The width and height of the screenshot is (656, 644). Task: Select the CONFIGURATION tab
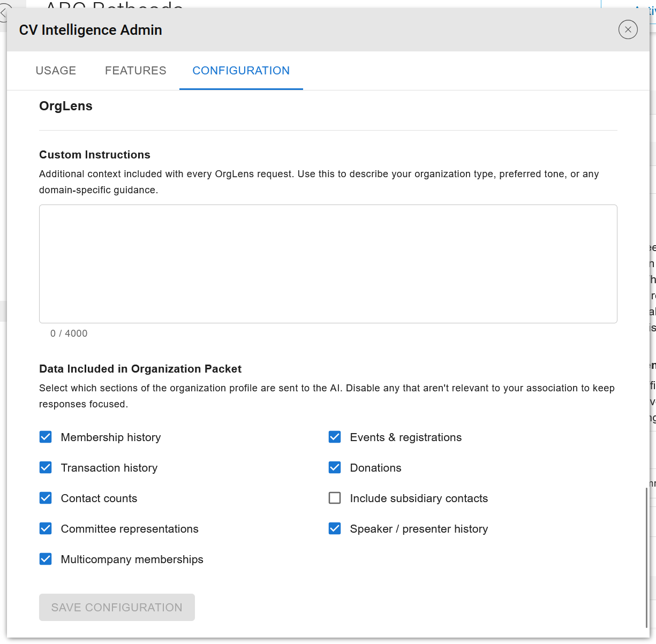[241, 71]
